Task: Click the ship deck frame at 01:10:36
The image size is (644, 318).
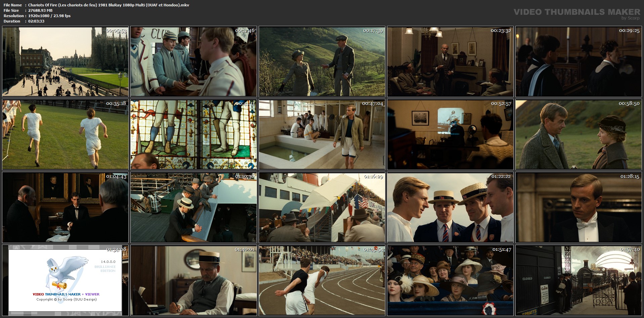Action: click(194, 208)
